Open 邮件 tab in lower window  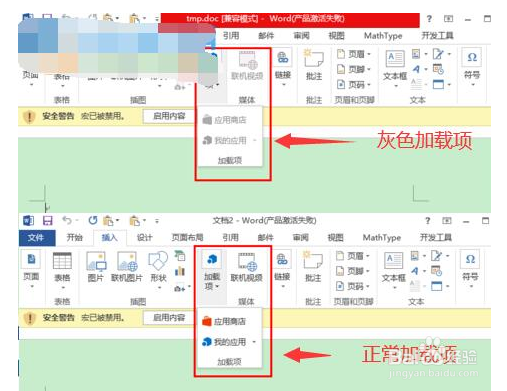[x=266, y=237]
